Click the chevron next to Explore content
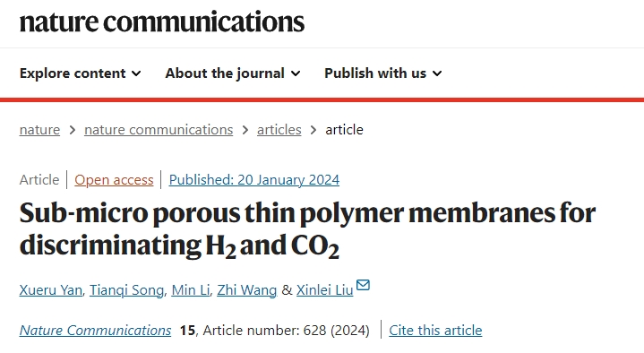The width and height of the screenshot is (644, 353). (136, 73)
